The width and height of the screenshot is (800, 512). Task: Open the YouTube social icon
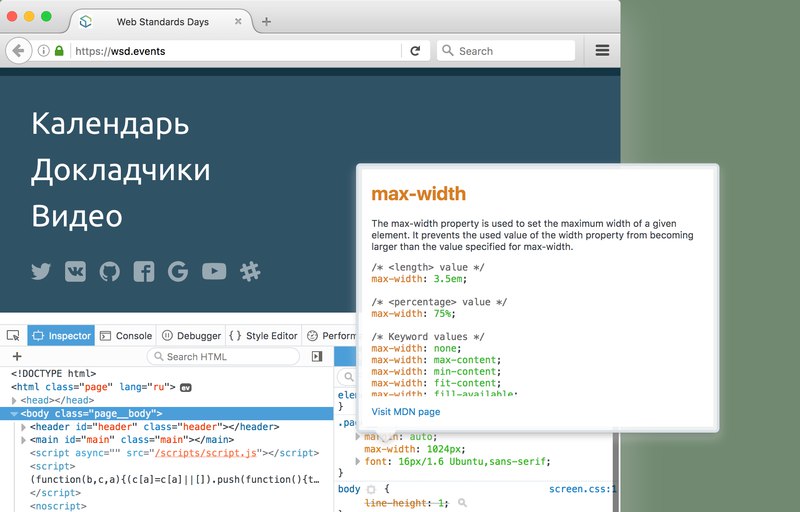214,271
